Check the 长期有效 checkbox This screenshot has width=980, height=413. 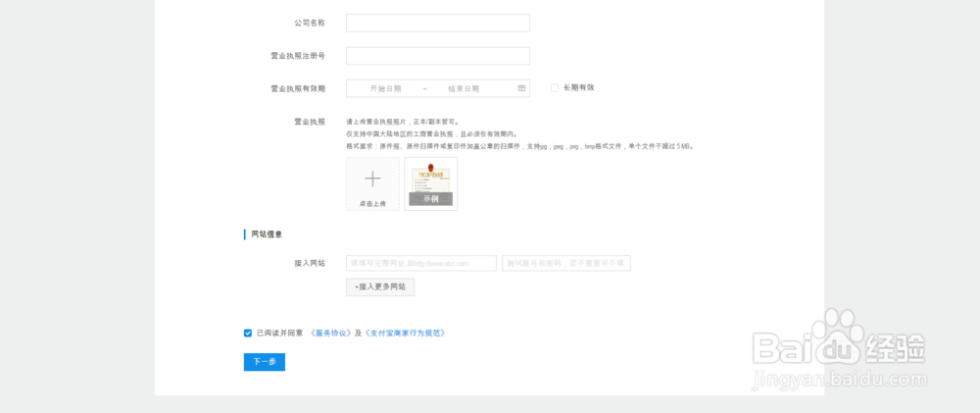click(555, 88)
